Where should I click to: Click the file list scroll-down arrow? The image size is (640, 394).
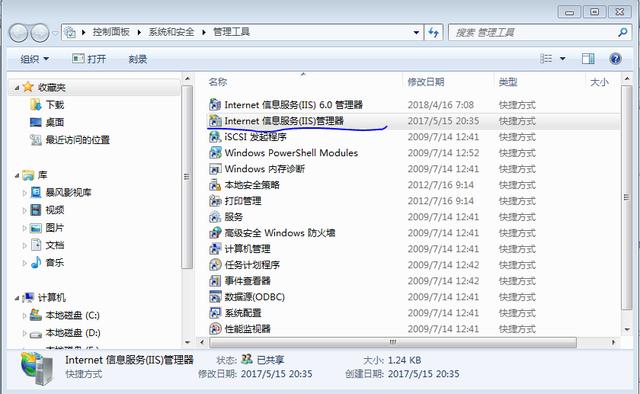627,329
